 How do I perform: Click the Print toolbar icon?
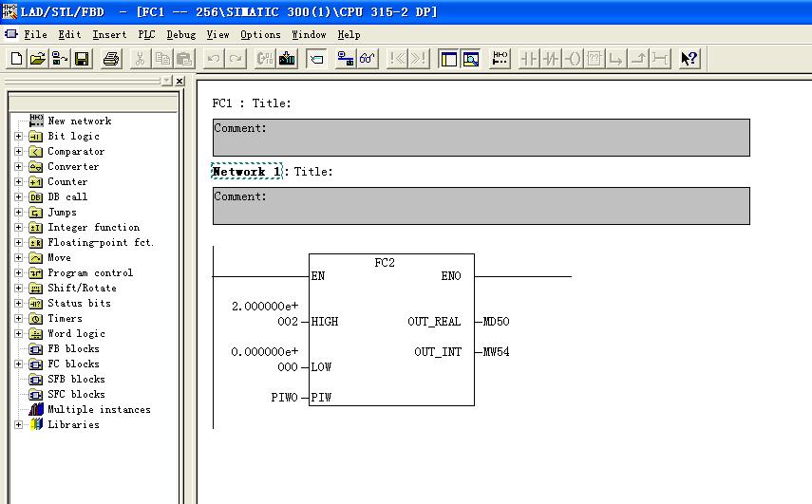point(111,59)
